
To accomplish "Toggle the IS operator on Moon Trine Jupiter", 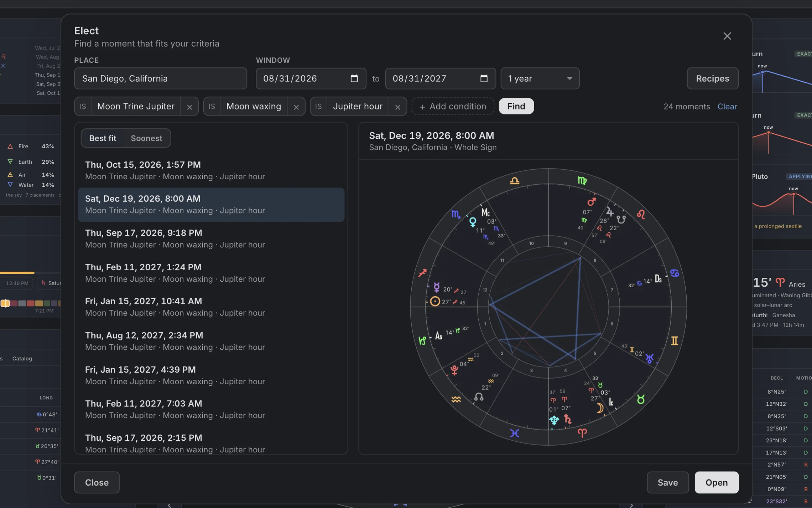I will pos(83,107).
